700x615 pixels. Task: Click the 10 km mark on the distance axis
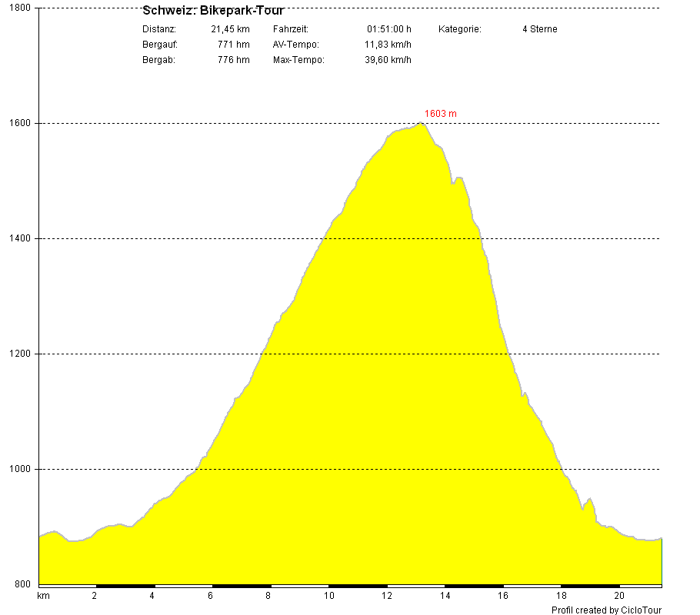point(329,596)
